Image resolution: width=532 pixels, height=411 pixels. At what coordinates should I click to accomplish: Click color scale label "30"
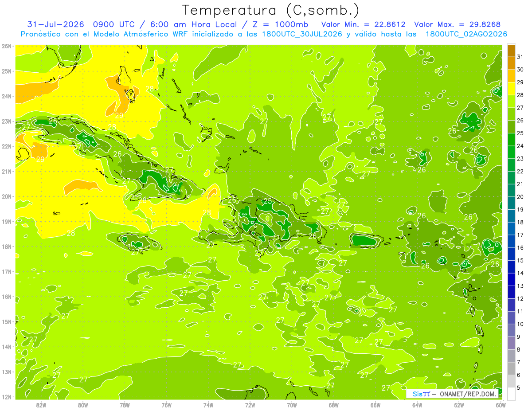pyautogui.click(x=520, y=70)
